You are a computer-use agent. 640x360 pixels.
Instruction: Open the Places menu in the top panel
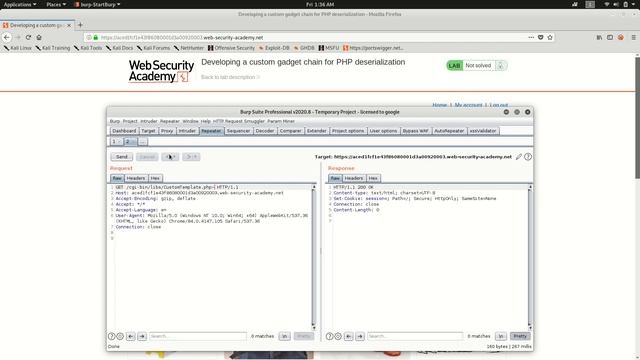point(56,4)
